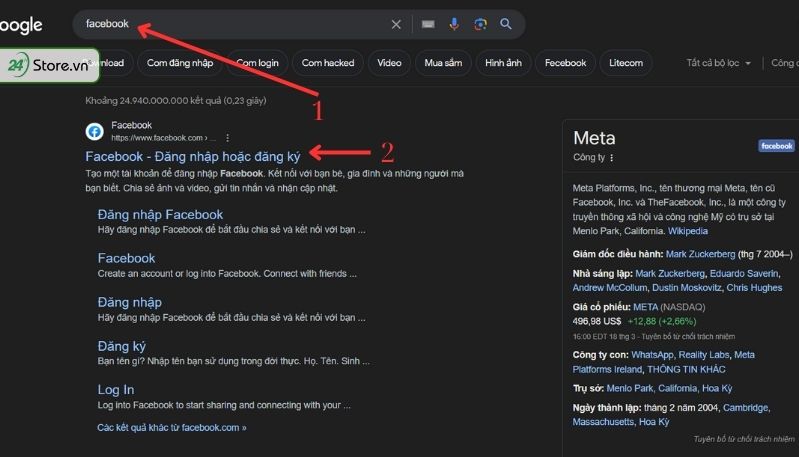Screen dimensions: 799x457
Task: Switch to the Mua sắm tab
Action: pos(443,63)
